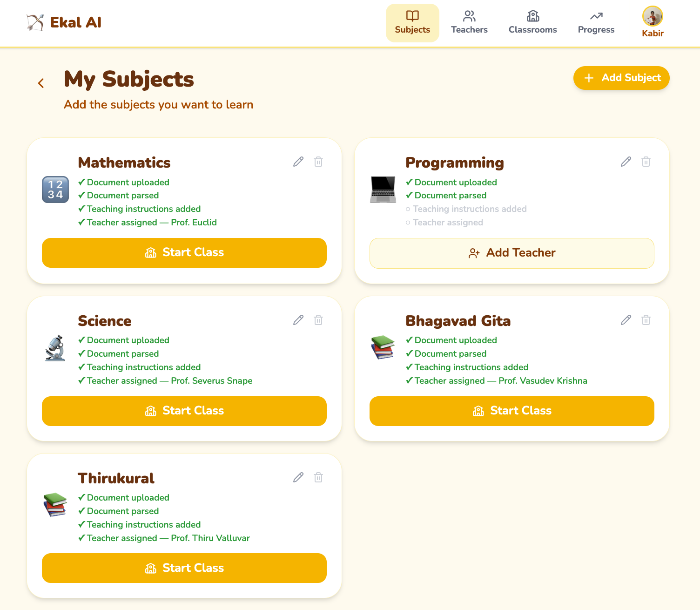Viewport: 700px width, 610px height.
Task: Edit the Science subject with pencil icon
Action: click(x=298, y=320)
